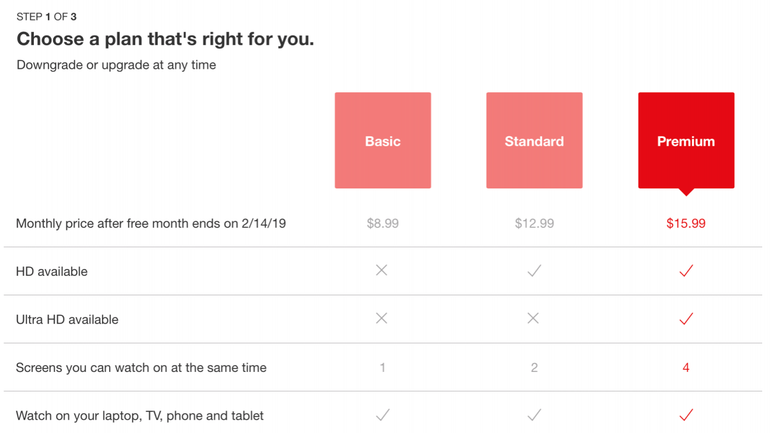Click the "Ultra HD available" row label
Image resolution: width=770 pixels, height=433 pixels.
coord(67,319)
